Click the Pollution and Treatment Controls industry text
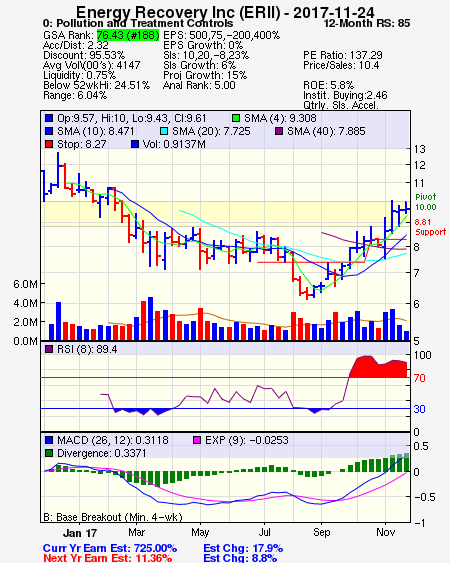 click(x=145, y=23)
